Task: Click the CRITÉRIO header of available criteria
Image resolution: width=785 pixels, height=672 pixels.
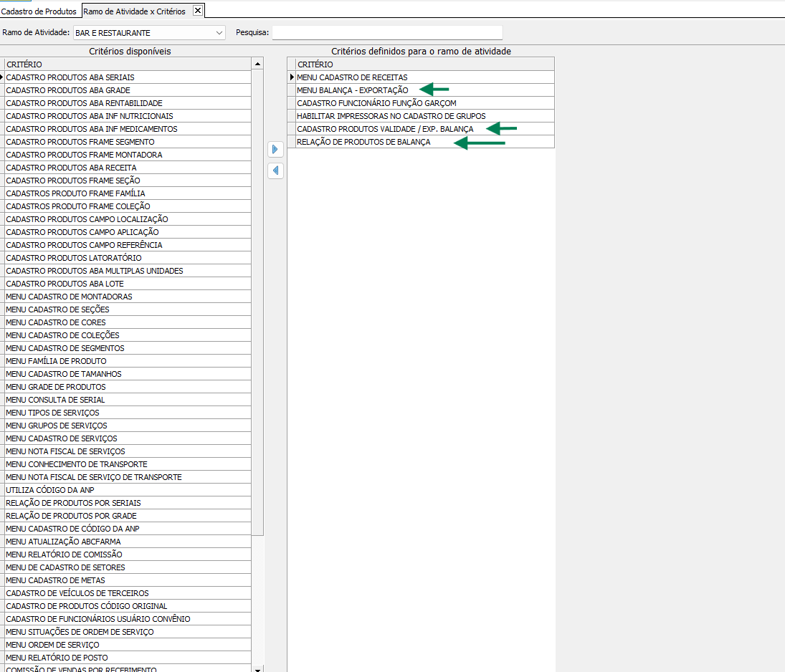Action: tap(128, 64)
